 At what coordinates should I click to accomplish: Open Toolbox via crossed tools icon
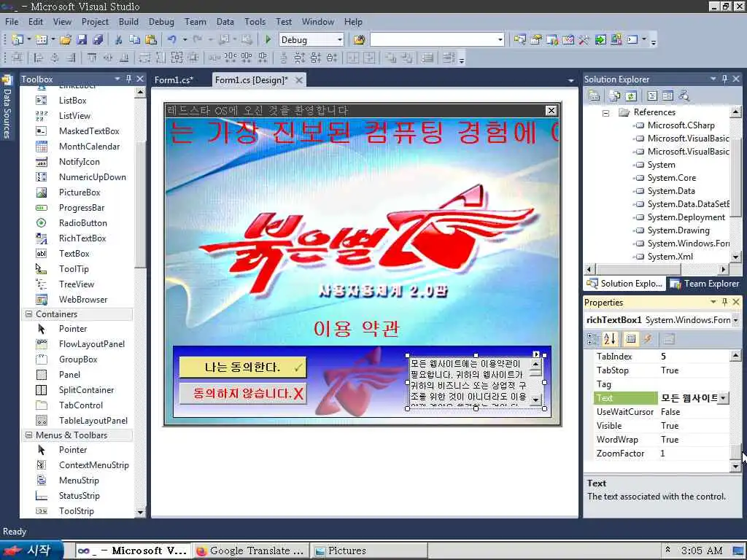click(584, 39)
